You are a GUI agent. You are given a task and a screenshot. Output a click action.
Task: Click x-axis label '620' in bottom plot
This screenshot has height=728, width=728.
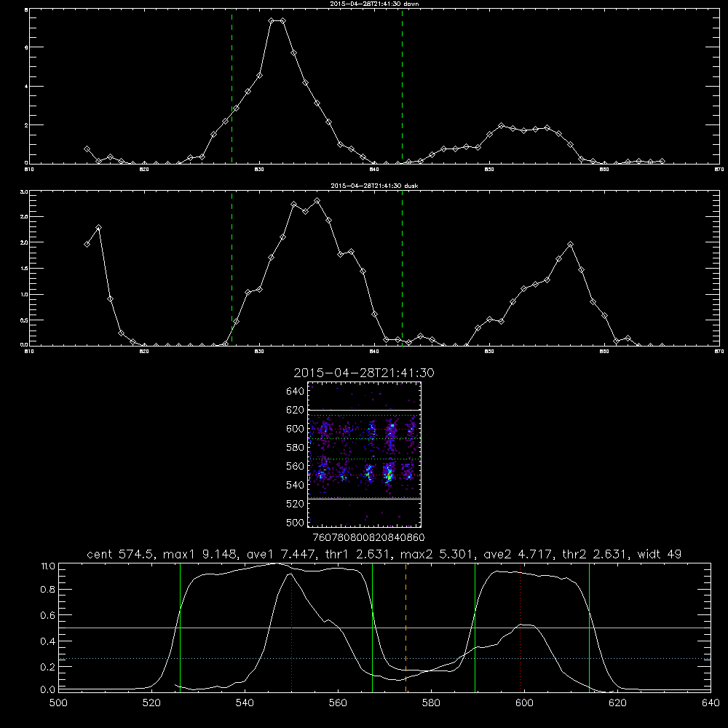pos(617,703)
